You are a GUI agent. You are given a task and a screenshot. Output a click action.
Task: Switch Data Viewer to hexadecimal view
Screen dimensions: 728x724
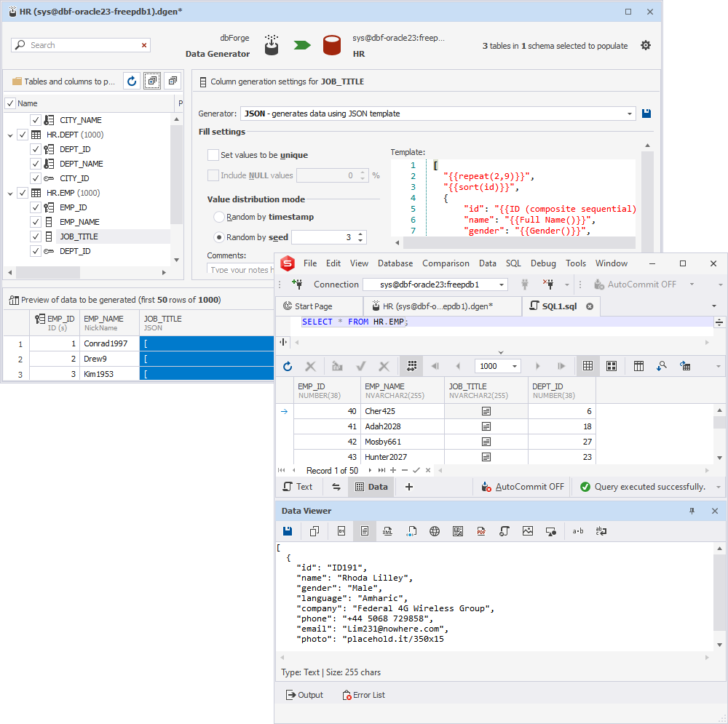click(341, 531)
